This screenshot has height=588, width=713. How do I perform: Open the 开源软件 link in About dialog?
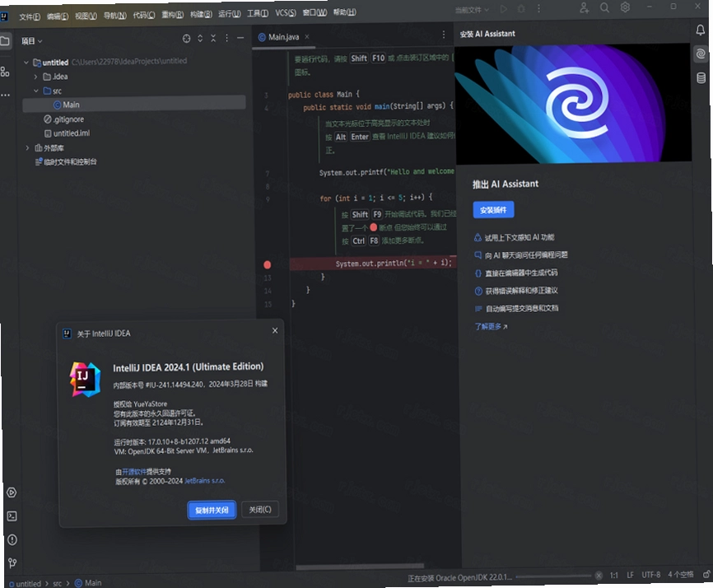pyautogui.click(x=134, y=472)
